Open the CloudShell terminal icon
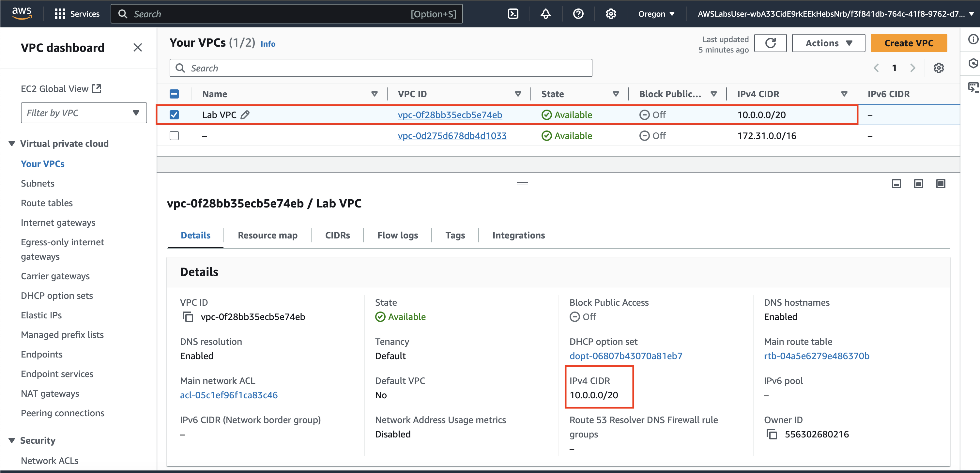The image size is (980, 473). [x=513, y=14]
